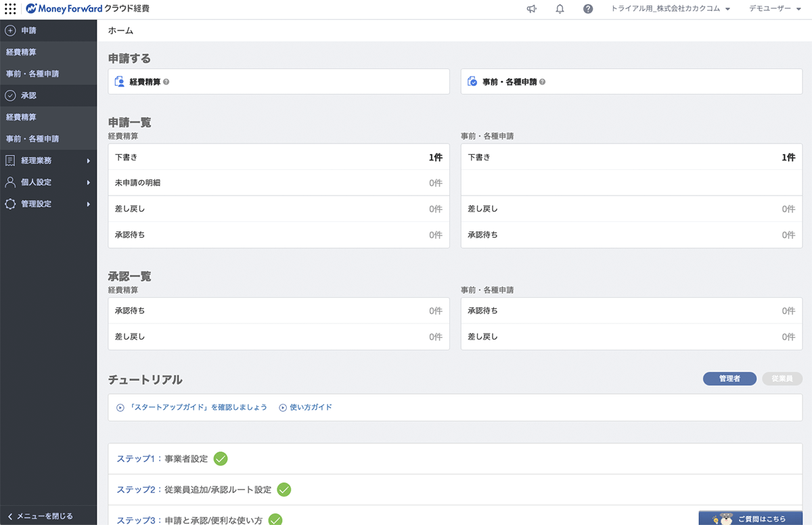Viewport: 812px width, 525px height.
Task: Open 下書き row in 経費精算 申請一覧
Action: (x=279, y=157)
